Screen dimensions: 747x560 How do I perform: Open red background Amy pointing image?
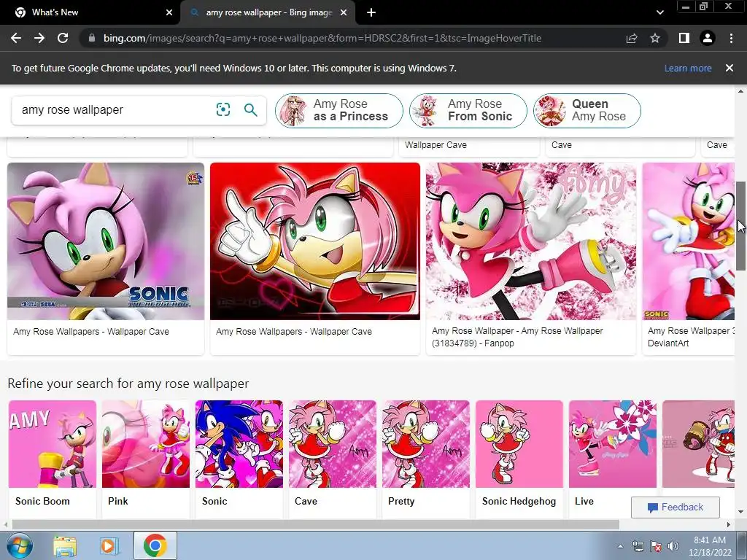(x=315, y=241)
